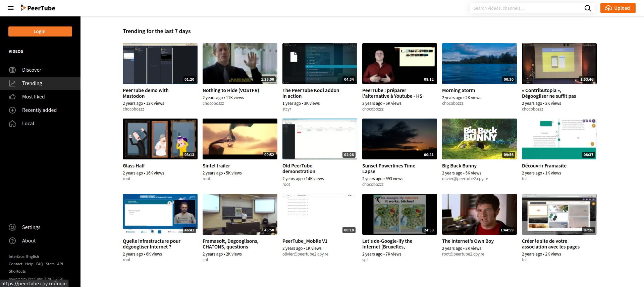Click the search magnifier icon

[x=588, y=8]
